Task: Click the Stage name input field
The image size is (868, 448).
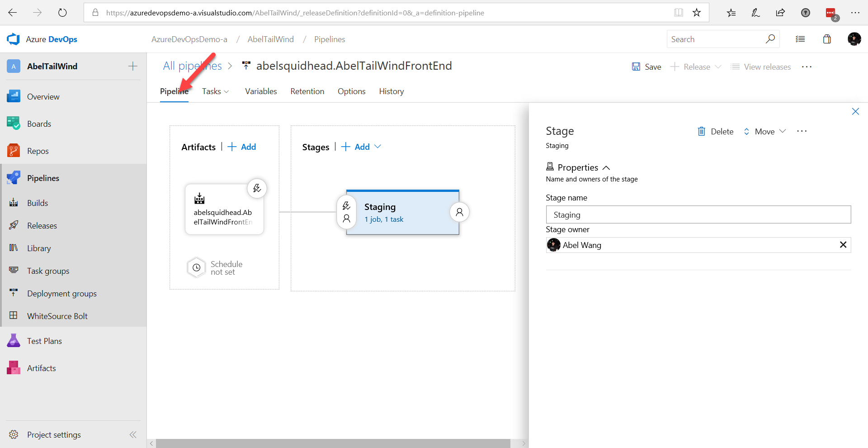Action: 698,214
